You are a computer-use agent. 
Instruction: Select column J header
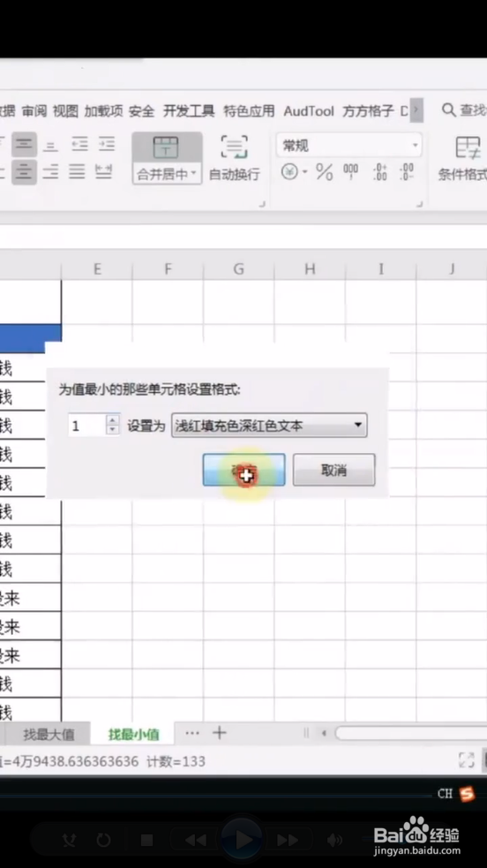tap(452, 269)
